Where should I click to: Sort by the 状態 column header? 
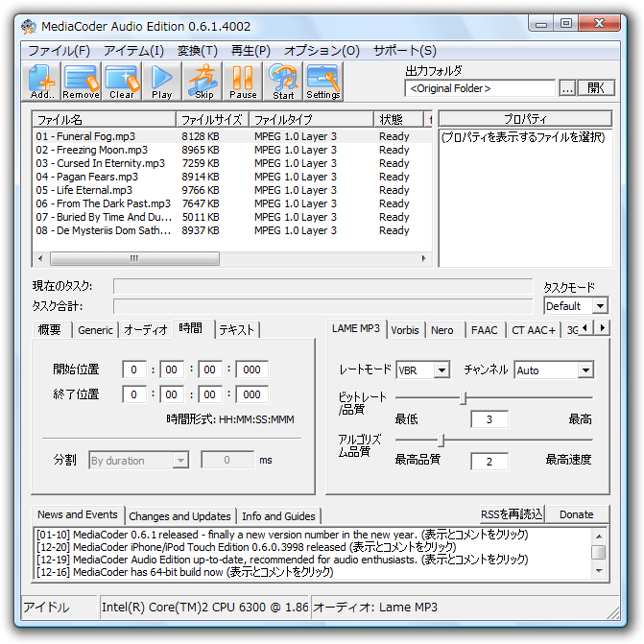398,120
